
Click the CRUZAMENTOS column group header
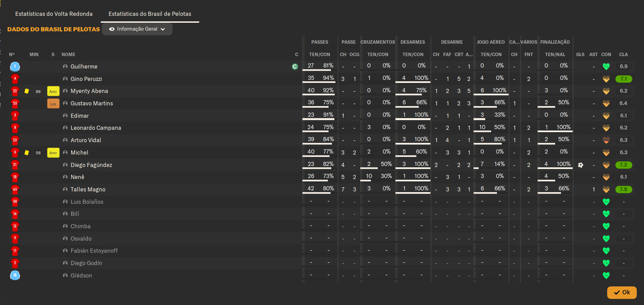tap(378, 42)
